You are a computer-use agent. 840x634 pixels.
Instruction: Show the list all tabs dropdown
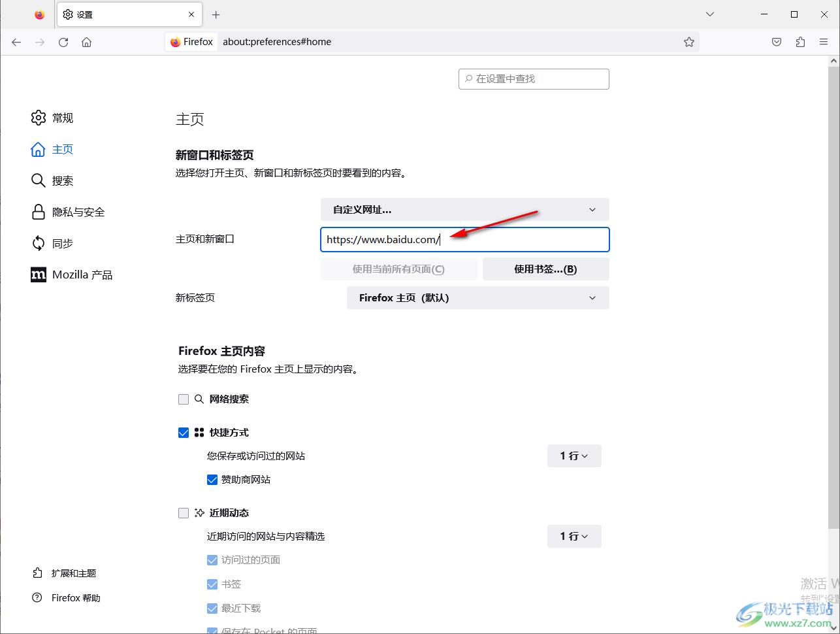(710, 14)
